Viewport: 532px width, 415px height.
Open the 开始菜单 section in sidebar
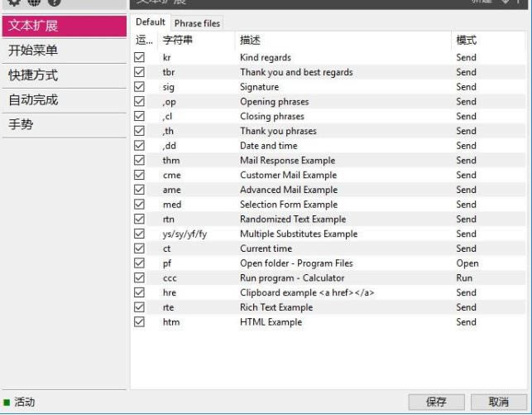[33, 51]
